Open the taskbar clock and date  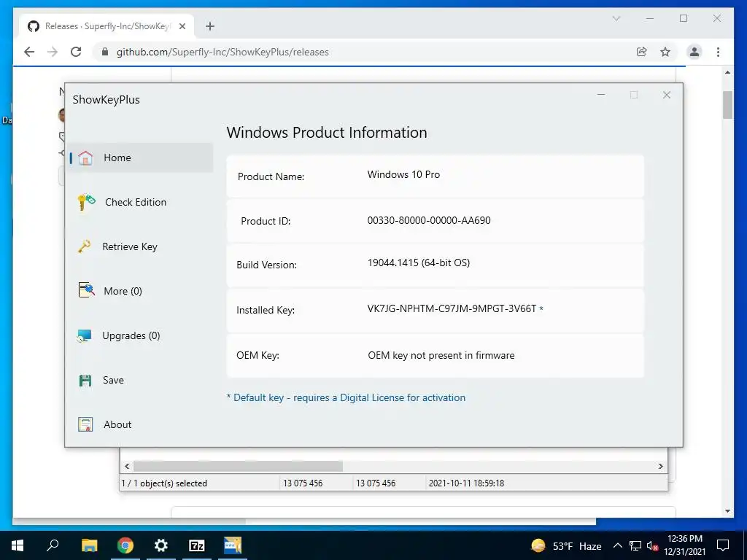coord(684,545)
